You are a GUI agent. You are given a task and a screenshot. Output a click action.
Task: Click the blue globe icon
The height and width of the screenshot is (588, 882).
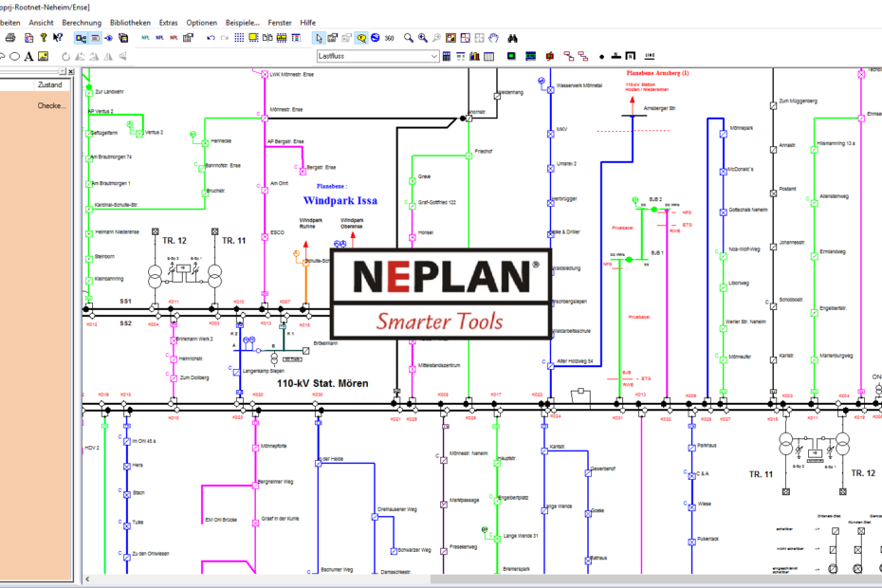[376, 38]
